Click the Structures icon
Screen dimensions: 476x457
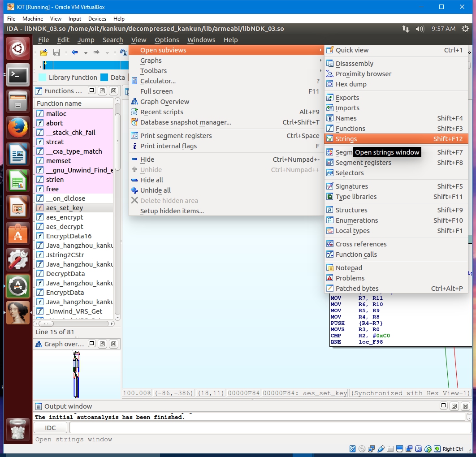(330, 210)
